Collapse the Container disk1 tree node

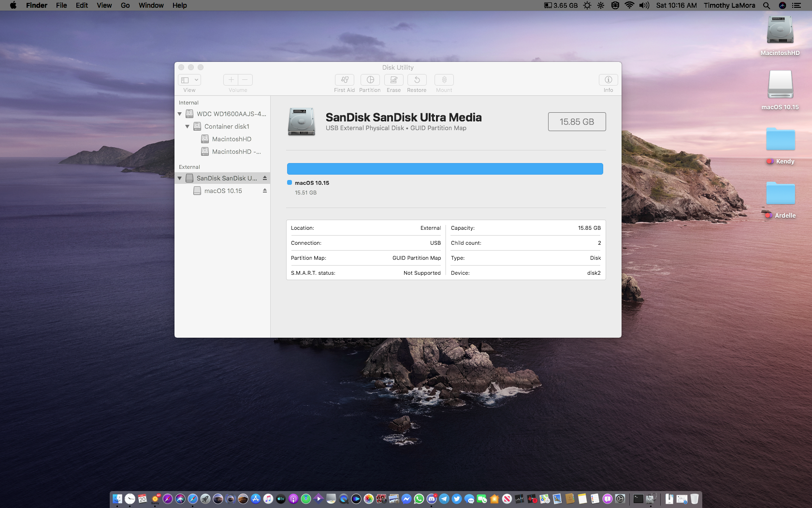point(188,126)
